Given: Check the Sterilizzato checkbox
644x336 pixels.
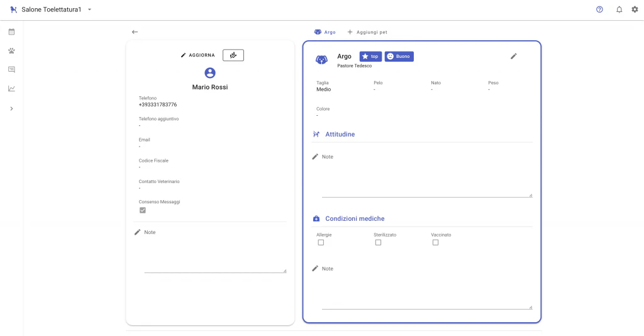Looking at the screenshot, I should (x=378, y=242).
